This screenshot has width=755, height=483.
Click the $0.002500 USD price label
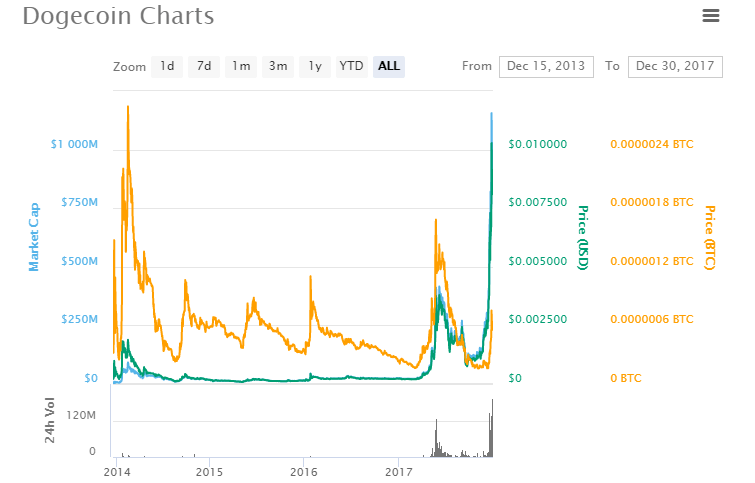tap(538, 319)
